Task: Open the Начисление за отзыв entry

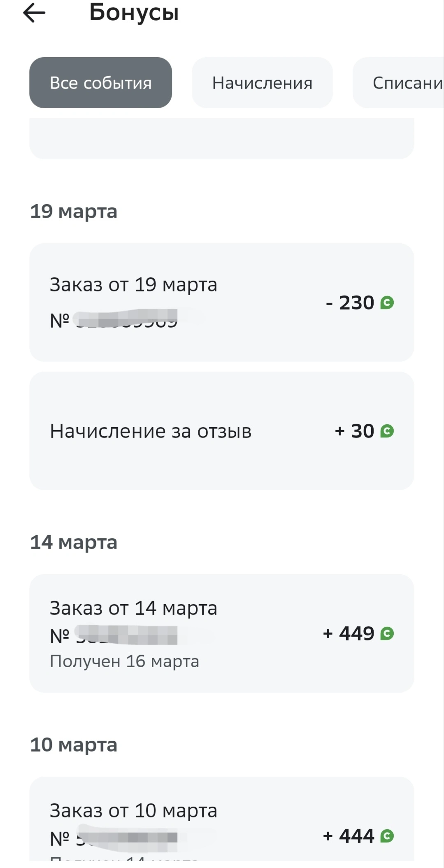Action: point(221,431)
